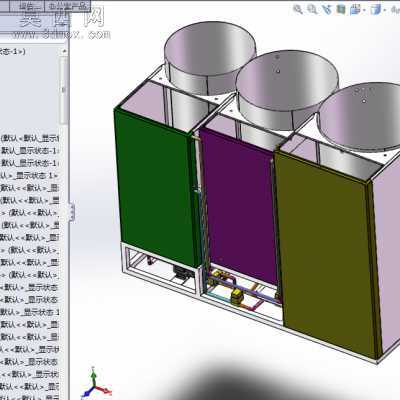Screen dimensions: 400x400
Task: Switch to the 评估 tab
Action: tap(27, 6)
